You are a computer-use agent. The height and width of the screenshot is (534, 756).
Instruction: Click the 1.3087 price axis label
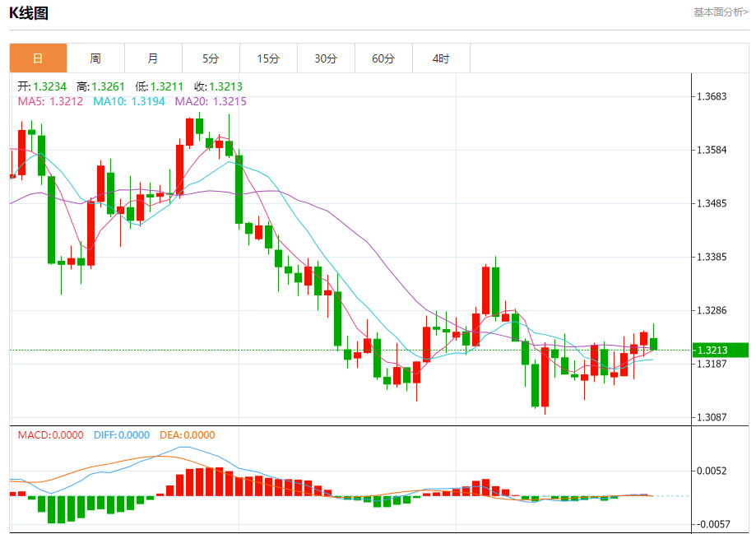[712, 417]
